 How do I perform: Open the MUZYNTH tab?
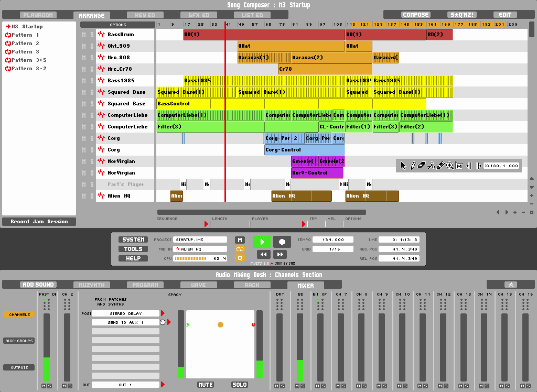91,285
